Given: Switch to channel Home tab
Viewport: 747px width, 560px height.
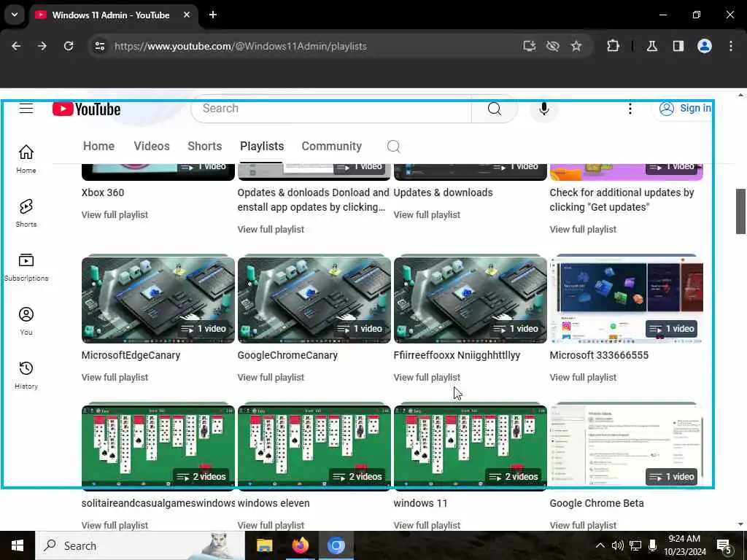Looking at the screenshot, I should (x=98, y=146).
